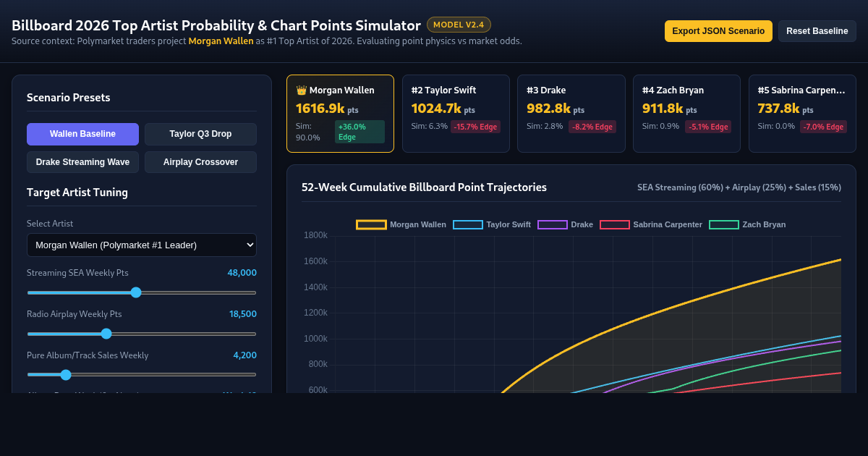
Task: Choose the Drake Streaming Wave preset
Action: point(82,162)
